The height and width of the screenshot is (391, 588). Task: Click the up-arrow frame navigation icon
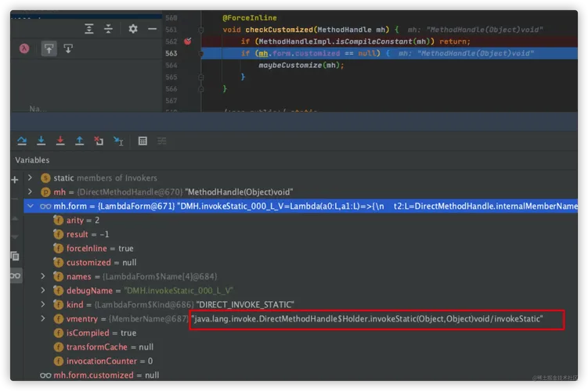point(49,48)
